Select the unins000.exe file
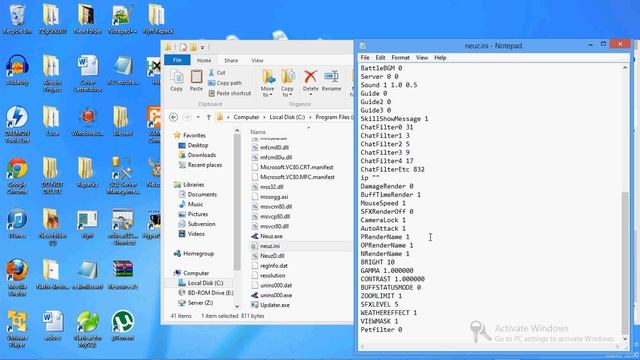The height and width of the screenshot is (360, 640). (x=271, y=295)
